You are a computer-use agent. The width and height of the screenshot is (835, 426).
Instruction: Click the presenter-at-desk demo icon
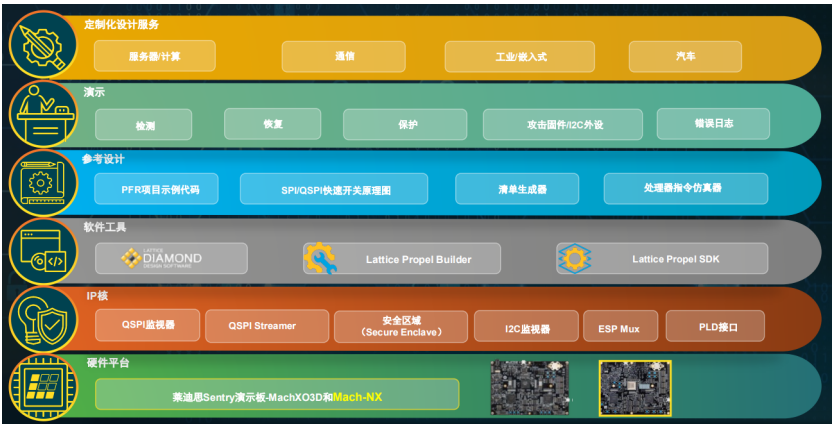tap(44, 114)
